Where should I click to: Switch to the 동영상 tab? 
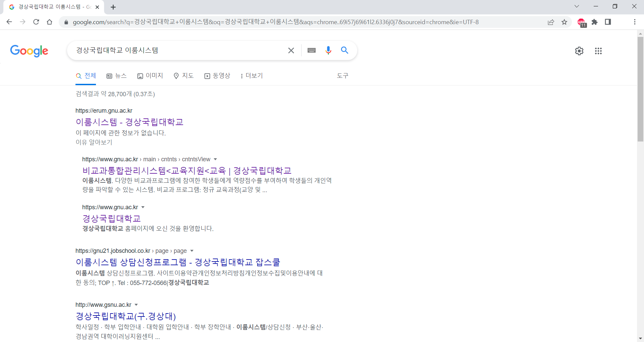pyautogui.click(x=217, y=76)
